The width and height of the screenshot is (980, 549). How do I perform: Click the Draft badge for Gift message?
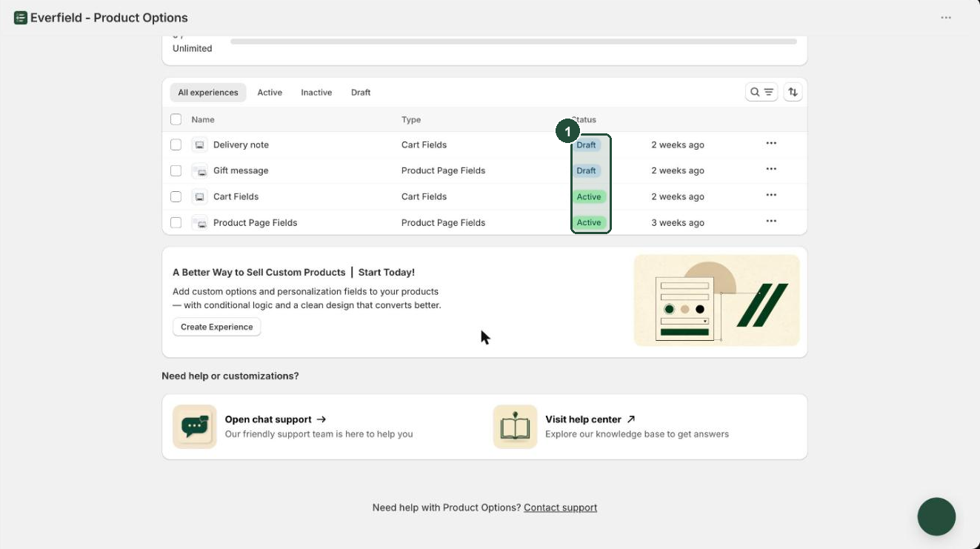587,171
